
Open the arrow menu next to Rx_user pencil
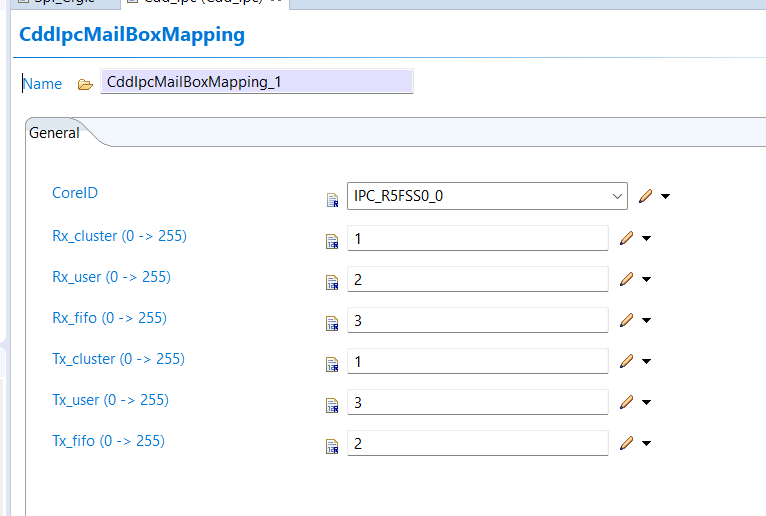tap(646, 280)
